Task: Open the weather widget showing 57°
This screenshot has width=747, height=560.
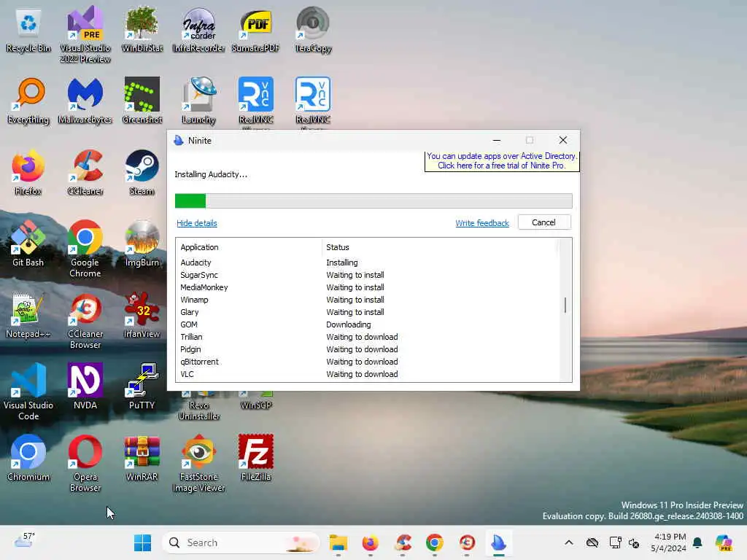Action: [24, 541]
